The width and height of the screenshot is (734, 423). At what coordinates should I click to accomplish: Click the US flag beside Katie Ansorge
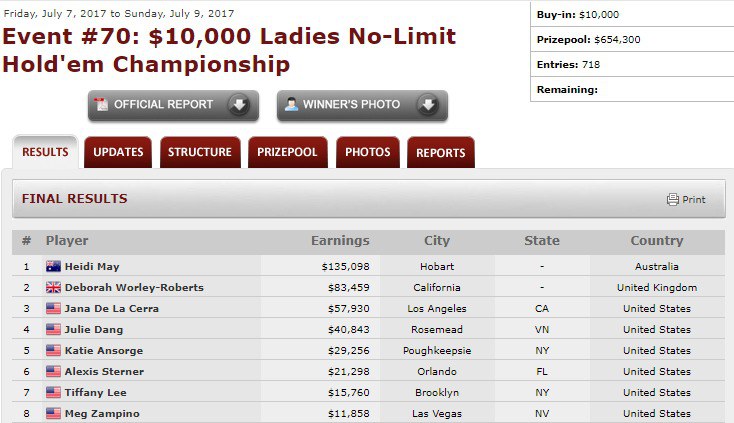click(53, 350)
